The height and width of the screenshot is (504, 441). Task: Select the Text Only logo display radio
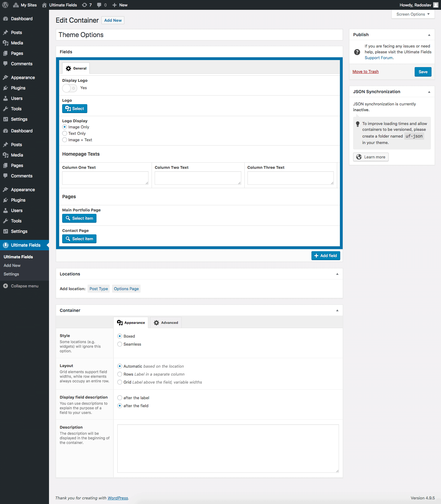point(65,133)
